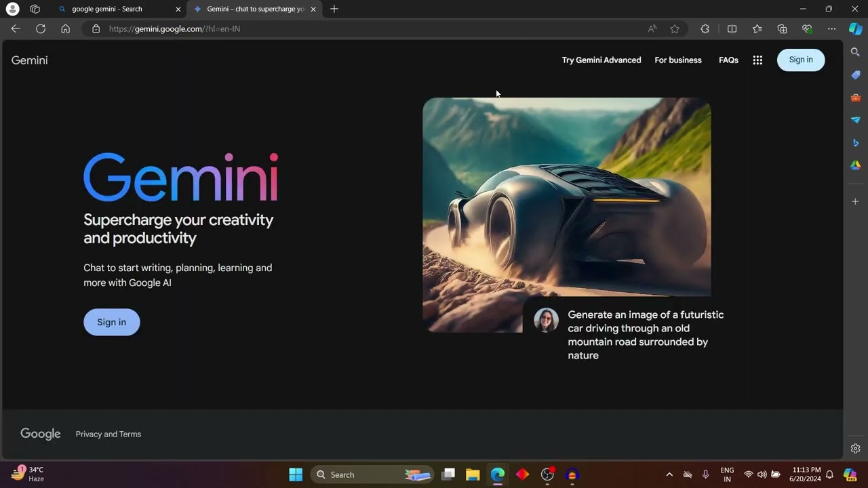Click the browser Back arrow

[x=16, y=28]
